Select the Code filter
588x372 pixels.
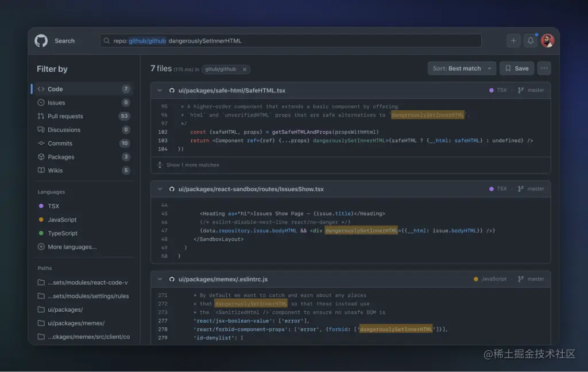point(82,89)
